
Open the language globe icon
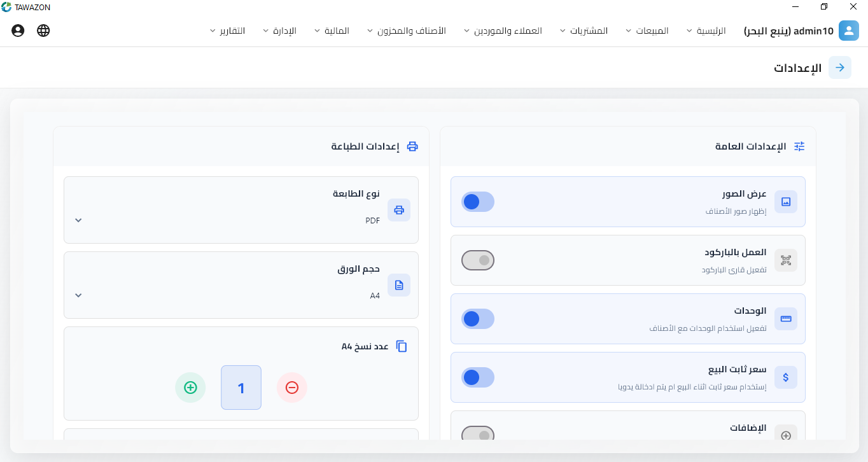(x=43, y=30)
